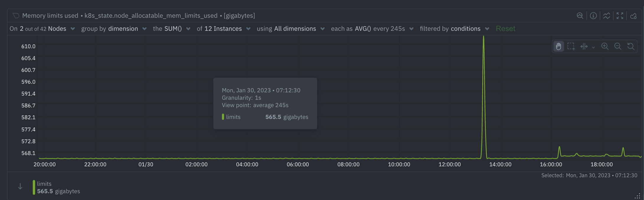Image resolution: width=644 pixels, height=200 pixels.
Task: Open the All dimensions dropdown
Action: click(291, 29)
